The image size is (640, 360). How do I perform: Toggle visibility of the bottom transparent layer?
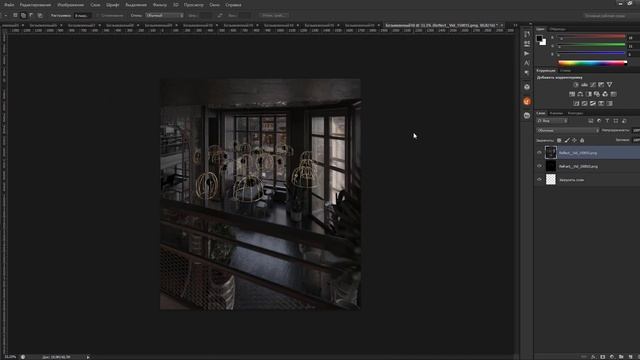[539, 180]
